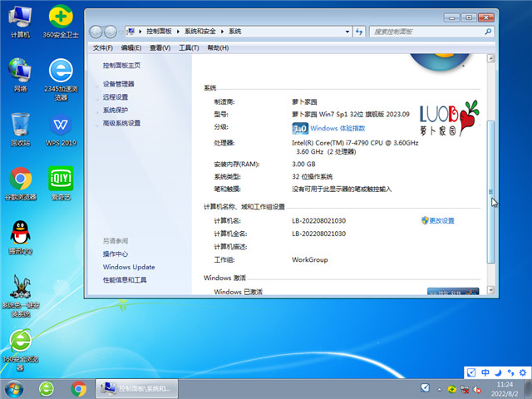This screenshot has width=532, height=399.
Task: Click the vertical scrollbar thumb
Action: (x=490, y=192)
